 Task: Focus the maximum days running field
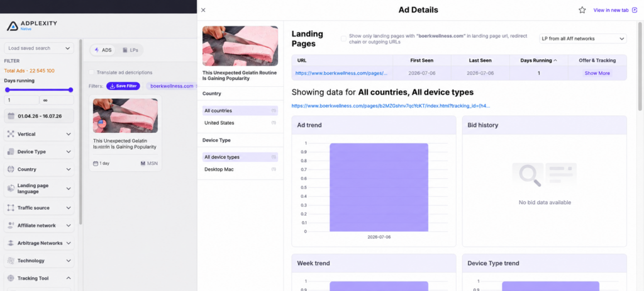click(x=57, y=100)
